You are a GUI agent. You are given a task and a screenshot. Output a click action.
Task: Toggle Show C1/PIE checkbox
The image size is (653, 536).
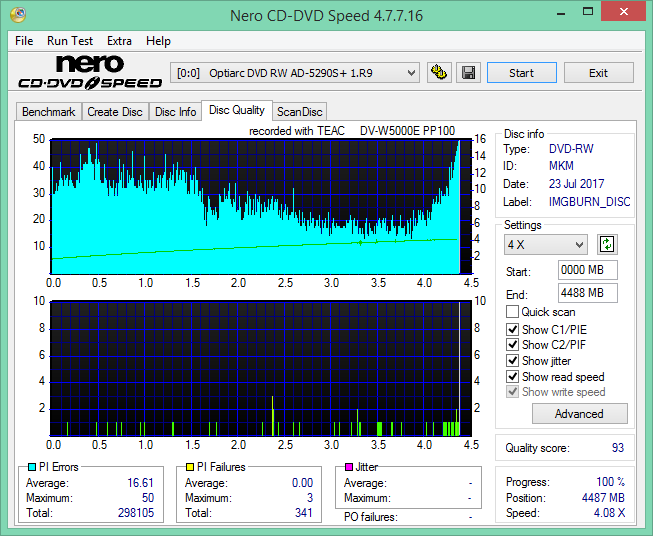coord(512,329)
